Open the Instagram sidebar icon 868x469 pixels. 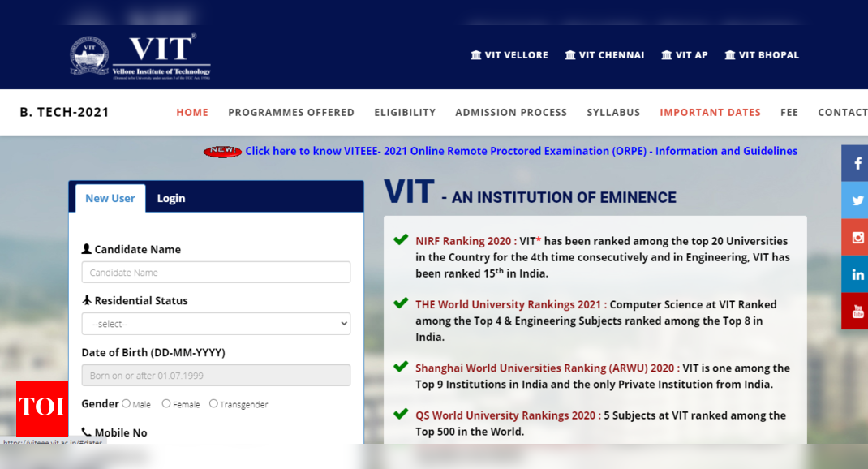(855, 237)
